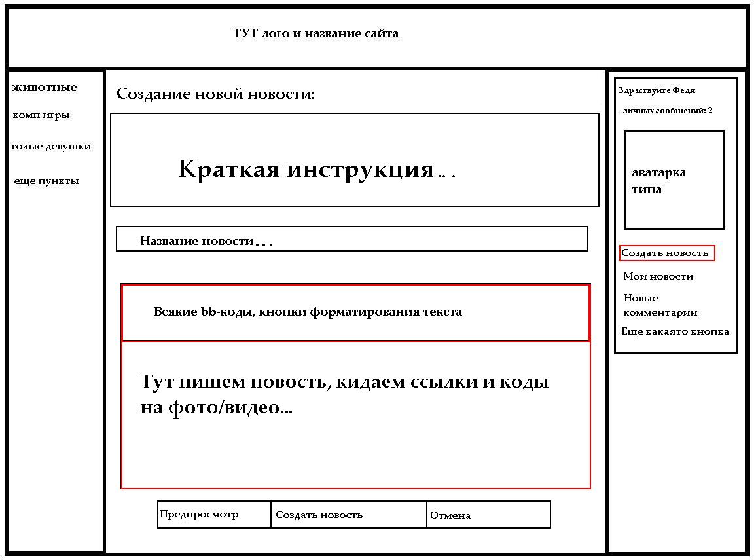Focus the news text area 'Тут пишем новость'
756x560 pixels.
tap(356, 415)
